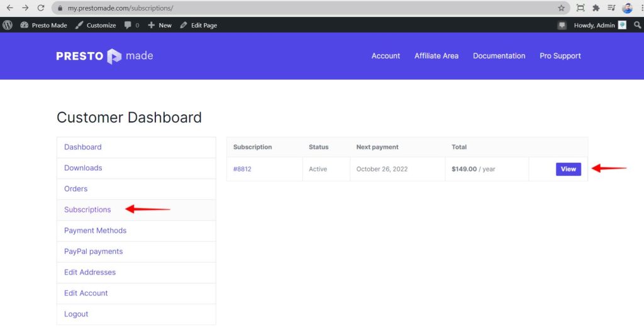Click Affiliate Area in the top navigation
644x333 pixels.
[436, 56]
